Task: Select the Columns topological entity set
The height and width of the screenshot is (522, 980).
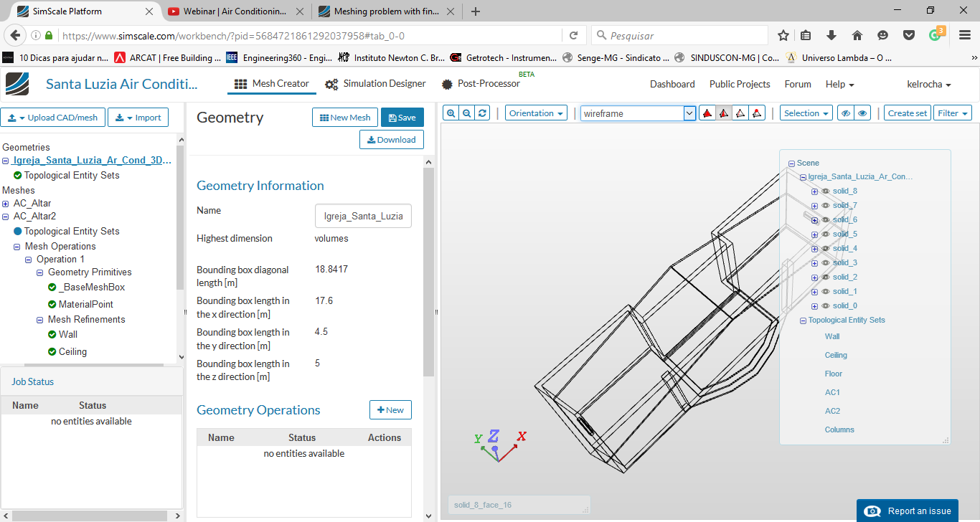Action: click(x=839, y=430)
